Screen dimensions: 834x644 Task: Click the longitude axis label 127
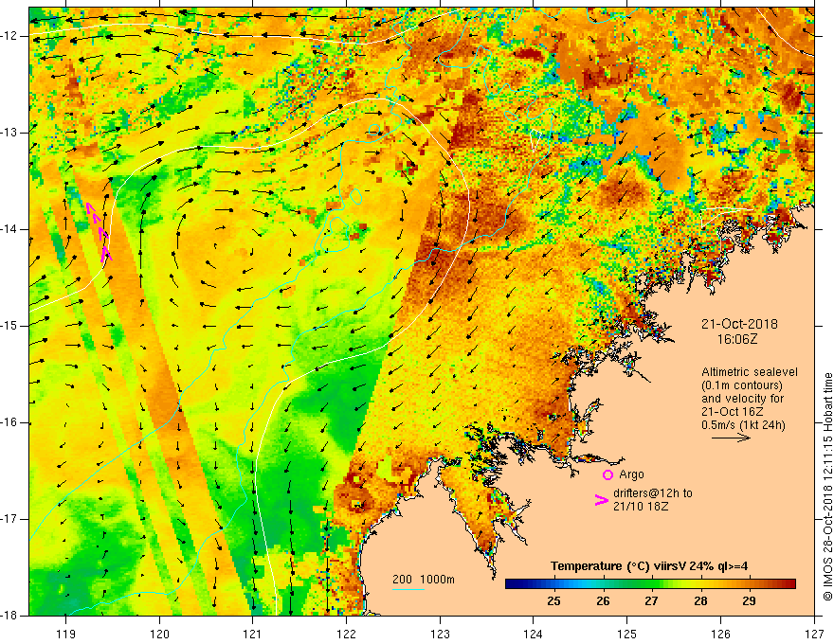[x=814, y=634]
